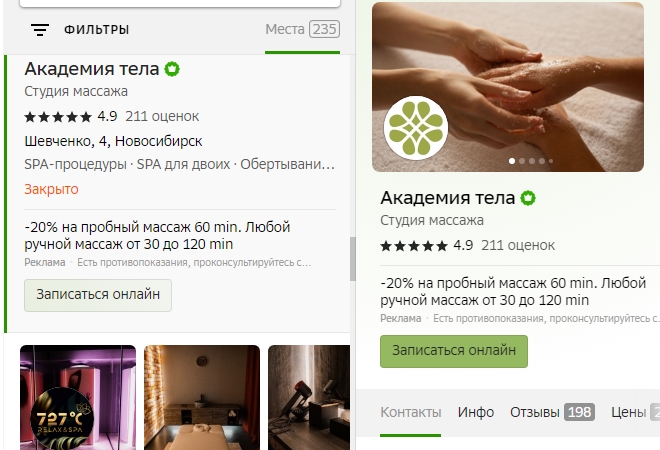The height and width of the screenshot is (450, 660).
Task: Open the ФИЛЬТРЫ filter panel
Action: 96,30
